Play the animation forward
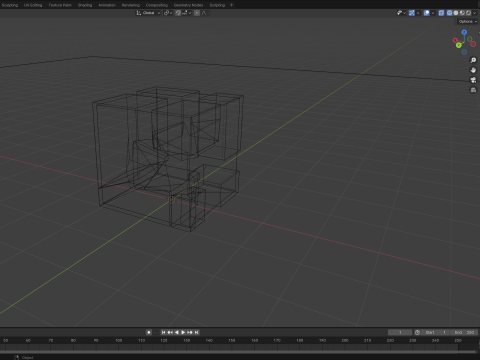 point(183,332)
